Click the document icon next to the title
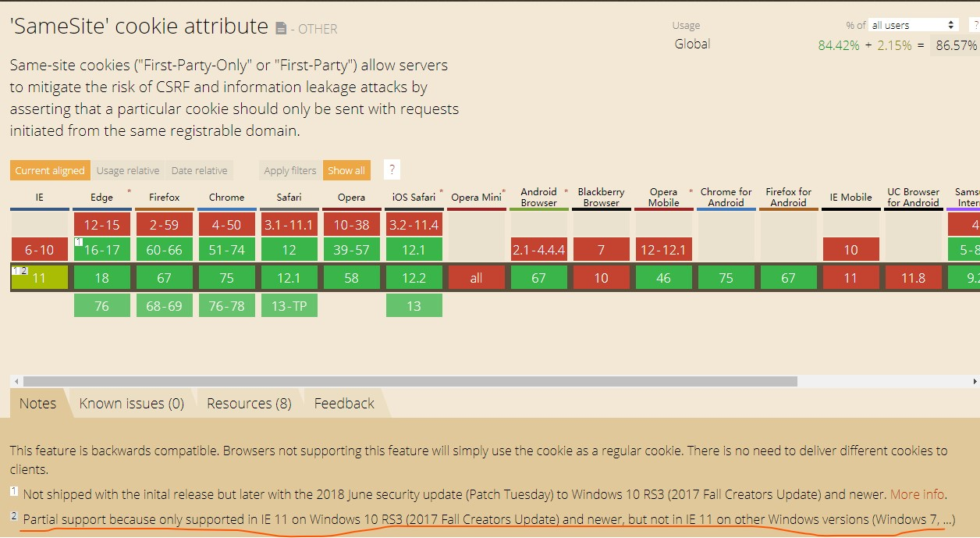The width and height of the screenshot is (980, 538). (281, 29)
